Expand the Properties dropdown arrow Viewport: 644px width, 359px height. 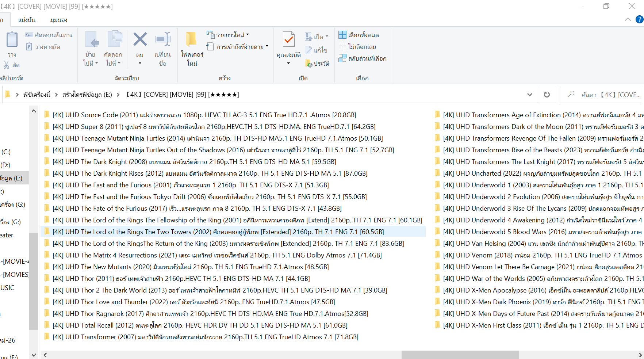288,63
